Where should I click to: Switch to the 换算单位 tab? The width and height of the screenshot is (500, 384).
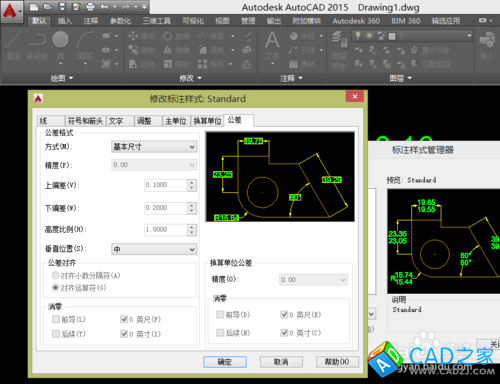pos(207,121)
